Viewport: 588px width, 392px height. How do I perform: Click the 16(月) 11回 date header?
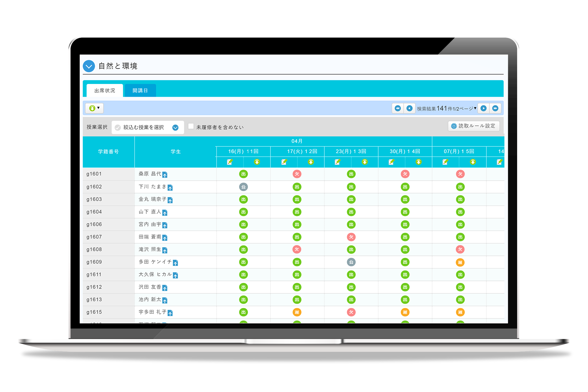point(243,152)
